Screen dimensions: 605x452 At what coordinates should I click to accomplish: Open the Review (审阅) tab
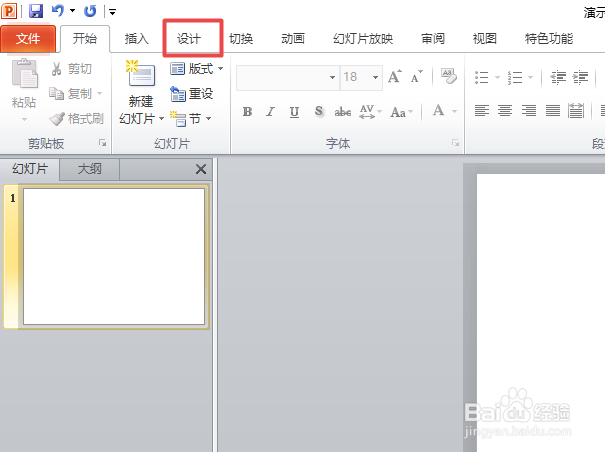point(433,39)
